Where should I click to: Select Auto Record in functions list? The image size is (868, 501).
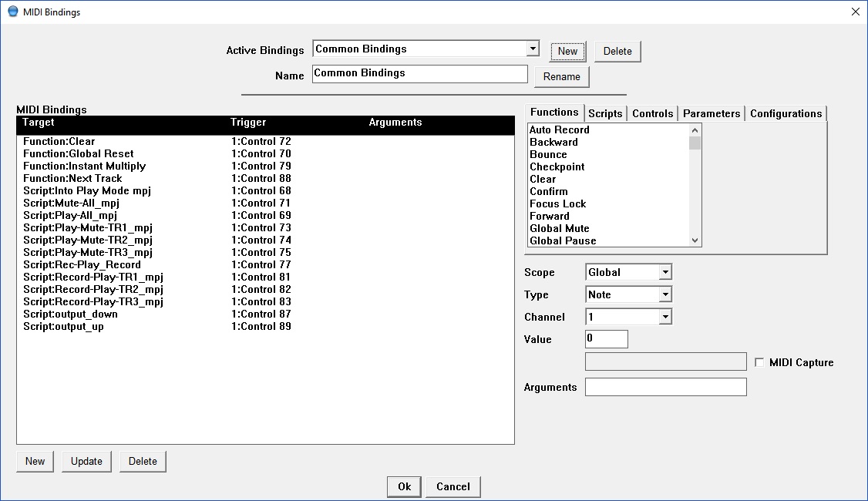click(608, 129)
